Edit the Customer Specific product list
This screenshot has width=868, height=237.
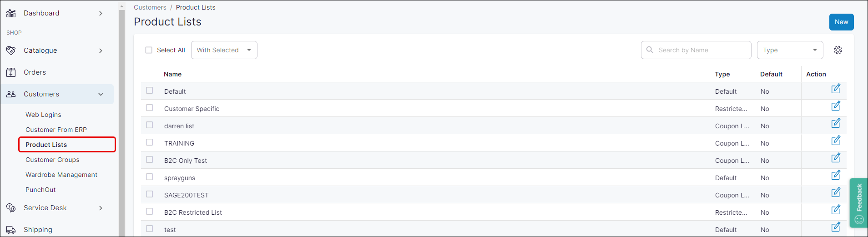tap(836, 106)
